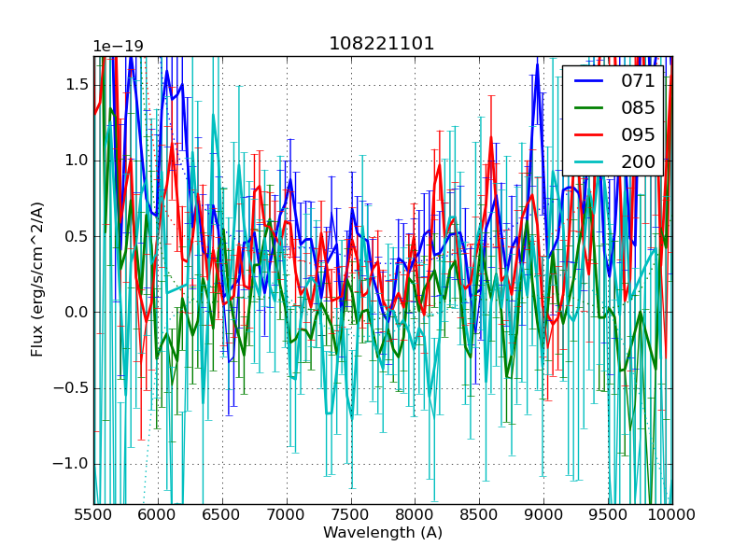Select the 085 legend label
747x560 pixels.
pos(638,107)
